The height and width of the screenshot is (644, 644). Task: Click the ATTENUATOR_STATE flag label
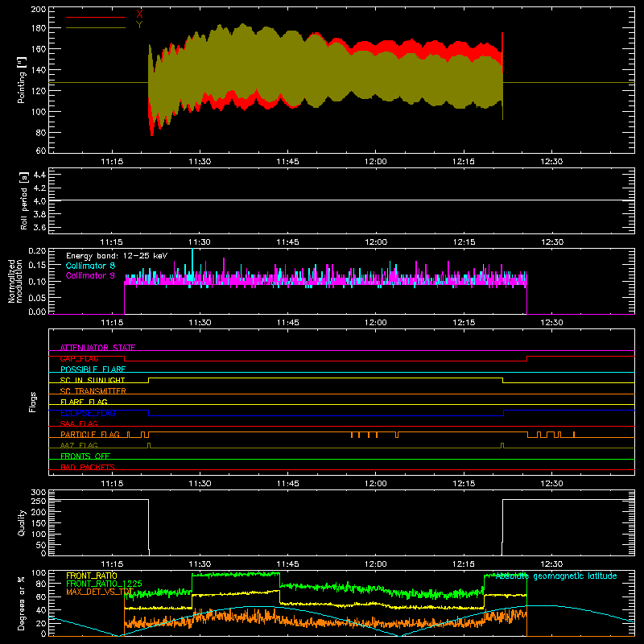point(97,348)
